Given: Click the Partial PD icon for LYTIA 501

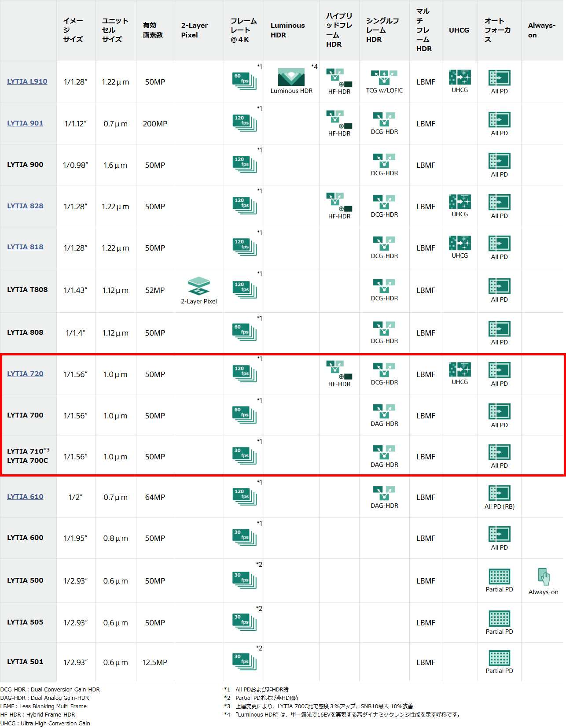Looking at the screenshot, I should [x=500, y=658].
